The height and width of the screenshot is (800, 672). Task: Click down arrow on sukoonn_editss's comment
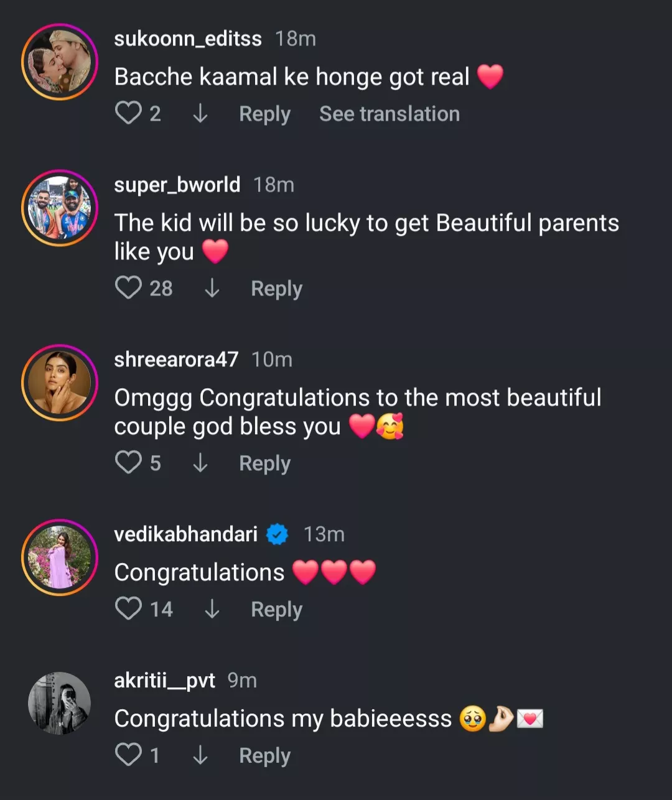click(200, 113)
